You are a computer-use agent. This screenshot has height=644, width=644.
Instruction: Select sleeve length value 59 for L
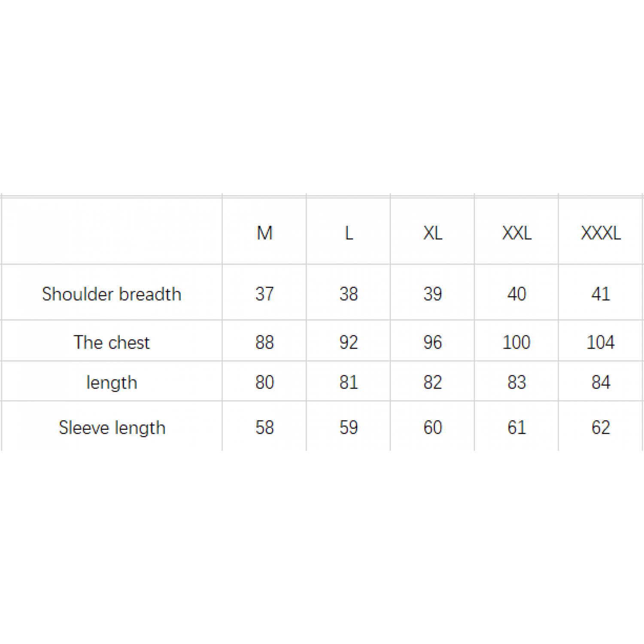pyautogui.click(x=349, y=428)
